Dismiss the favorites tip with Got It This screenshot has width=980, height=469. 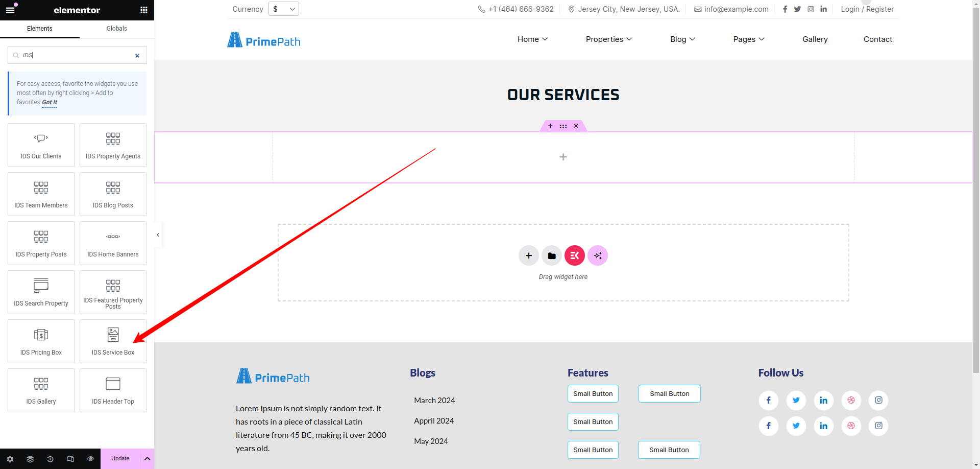[50, 102]
